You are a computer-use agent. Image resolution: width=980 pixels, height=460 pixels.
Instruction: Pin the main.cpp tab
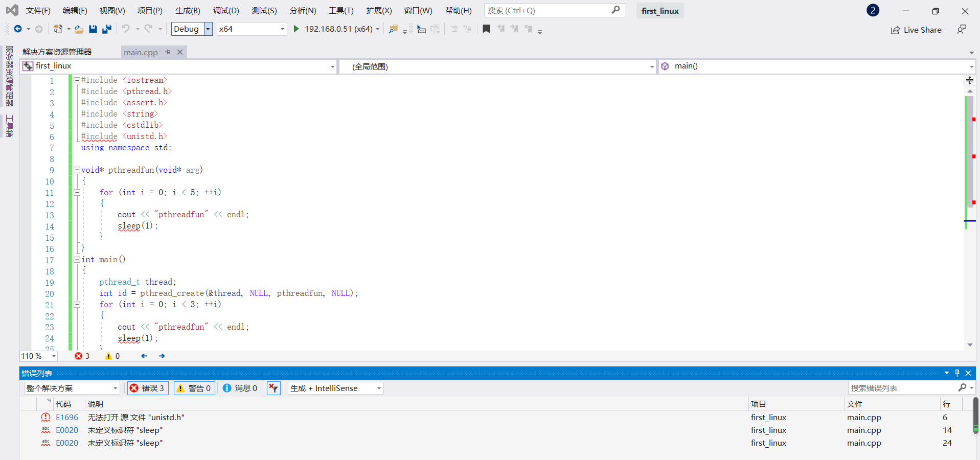click(168, 52)
